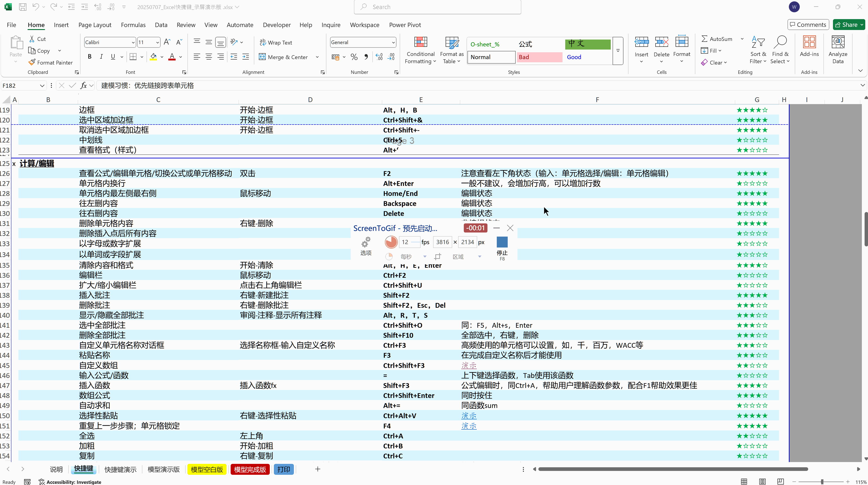This screenshot has width=868, height=485.
Task: Open the Clear dropdown
Action: (714, 62)
